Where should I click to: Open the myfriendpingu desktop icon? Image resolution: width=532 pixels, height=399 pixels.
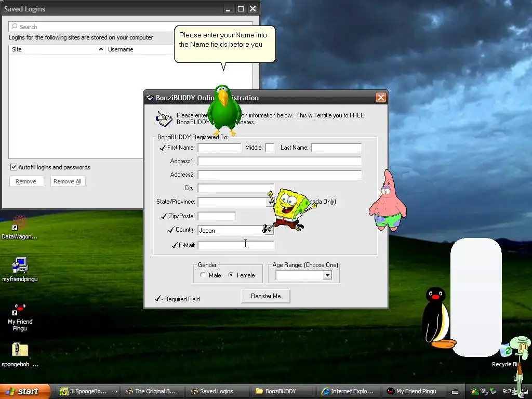20,270
